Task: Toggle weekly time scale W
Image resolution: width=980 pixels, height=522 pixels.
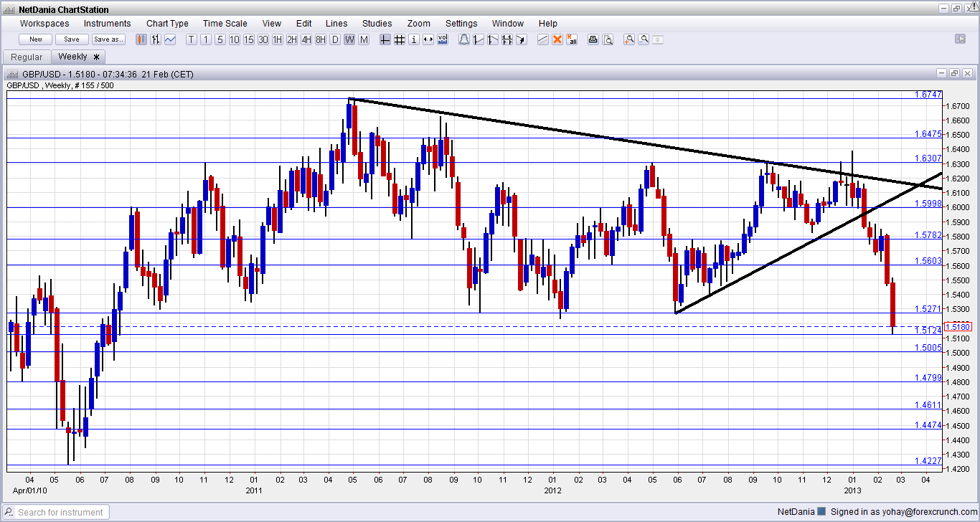Action: tap(349, 39)
